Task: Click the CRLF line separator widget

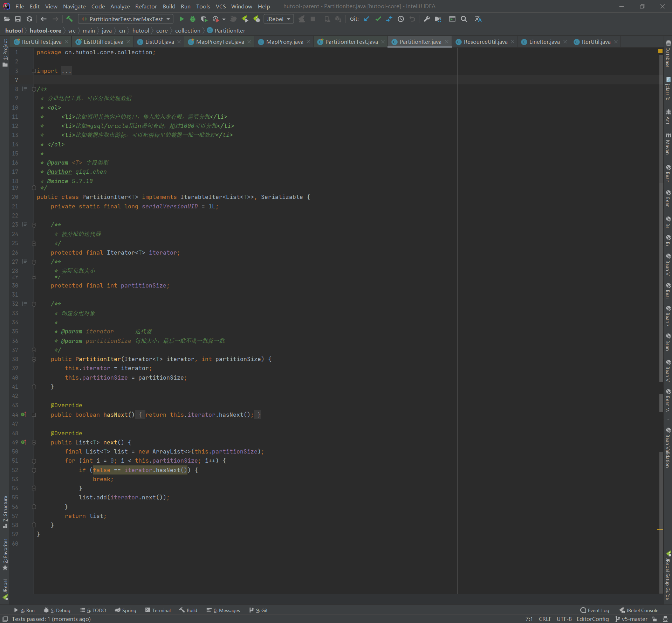Action: [x=545, y=619]
